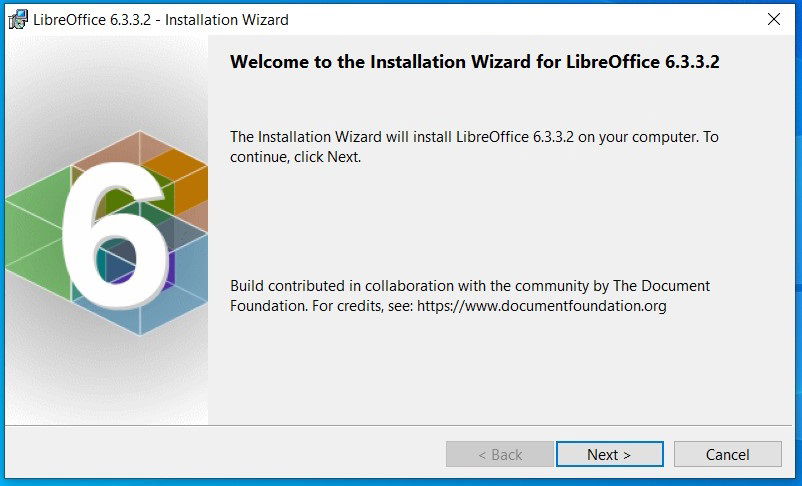
Task: Click the Welcome to the Installation Wizard heading
Action: (x=475, y=62)
